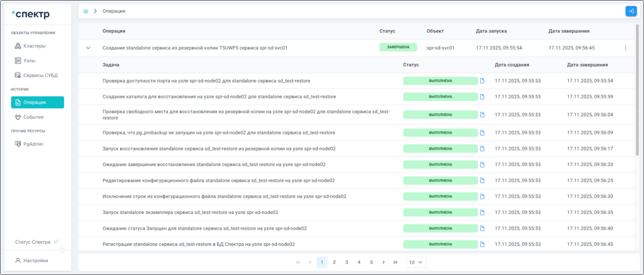Open PgAdmin resource link
This screenshot has width=644, height=275.
(x=33, y=144)
